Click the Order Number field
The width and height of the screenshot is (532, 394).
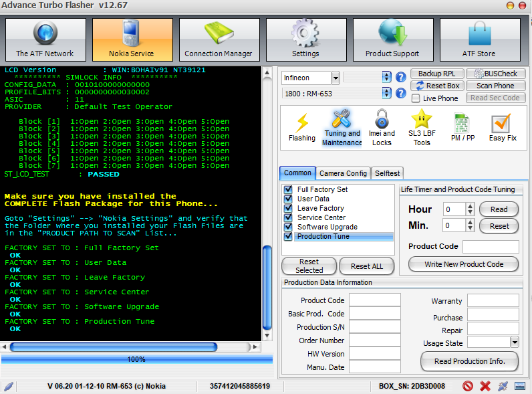click(375, 340)
